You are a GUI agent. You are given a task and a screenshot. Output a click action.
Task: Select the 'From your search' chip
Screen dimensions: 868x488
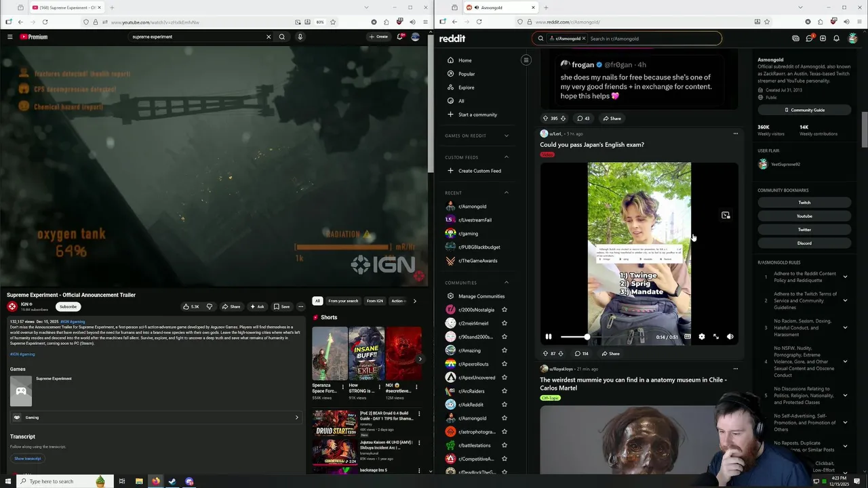343,301
